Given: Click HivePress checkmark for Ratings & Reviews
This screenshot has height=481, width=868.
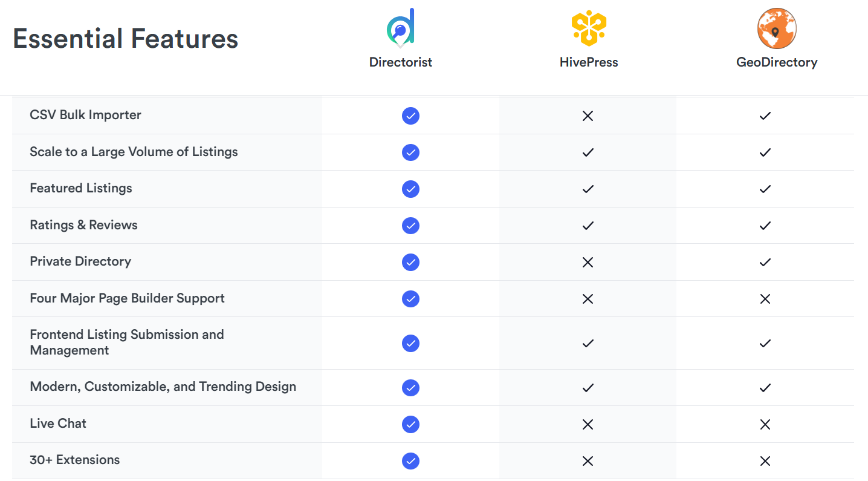Looking at the screenshot, I should click(588, 226).
